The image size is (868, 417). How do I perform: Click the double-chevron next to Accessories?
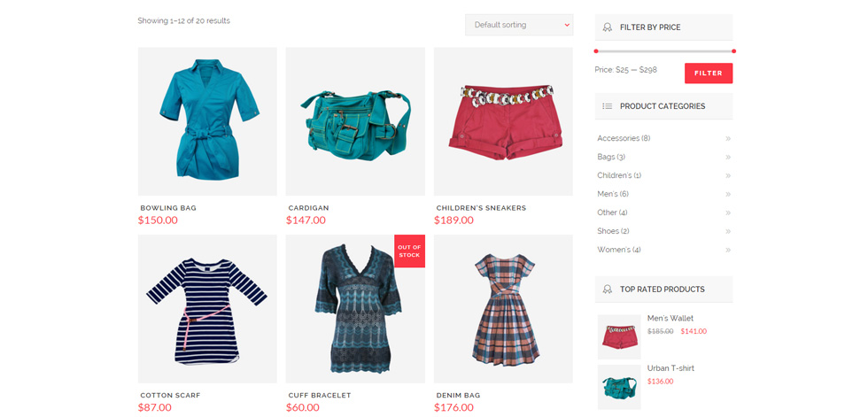click(x=728, y=138)
